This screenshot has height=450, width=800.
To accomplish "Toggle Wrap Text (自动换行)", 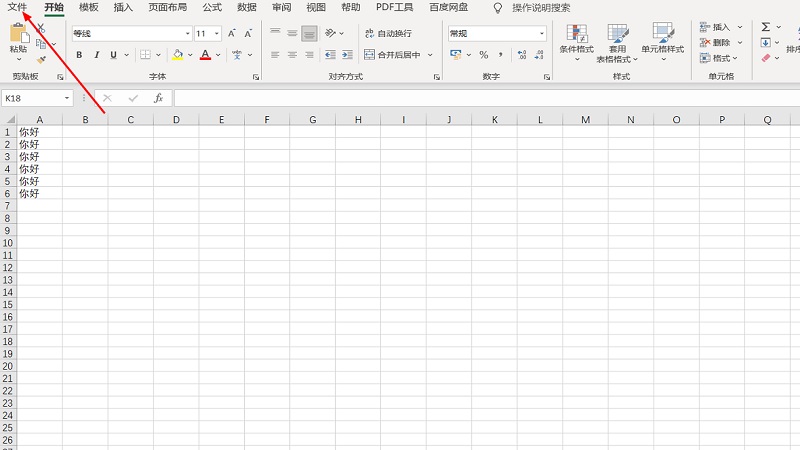I will [x=388, y=34].
